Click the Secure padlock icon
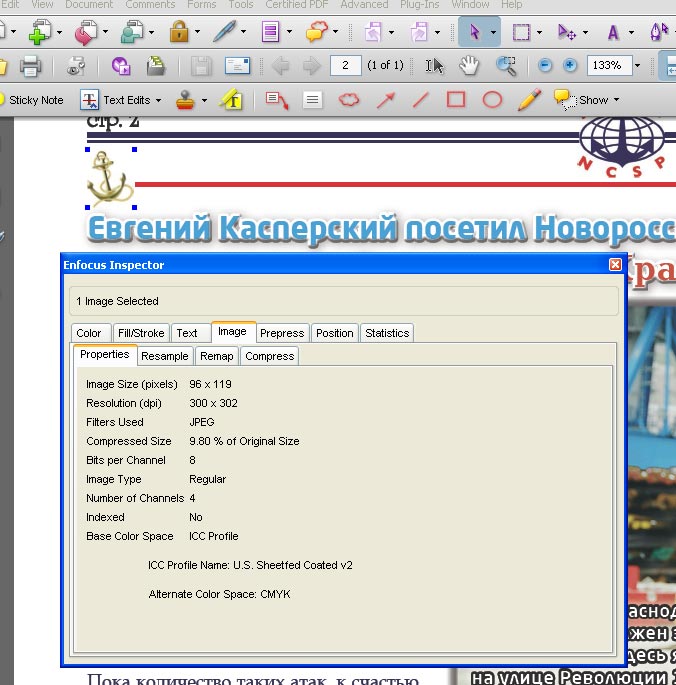 click(x=179, y=31)
